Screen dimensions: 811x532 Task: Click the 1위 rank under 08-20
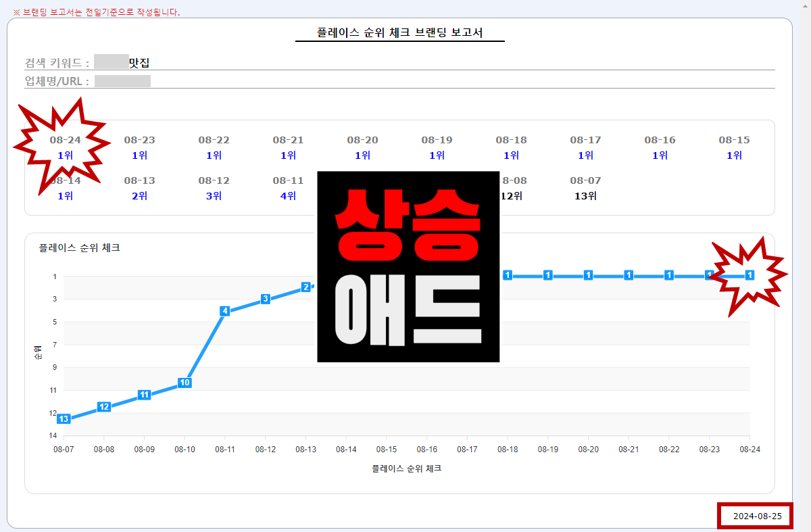(x=362, y=155)
